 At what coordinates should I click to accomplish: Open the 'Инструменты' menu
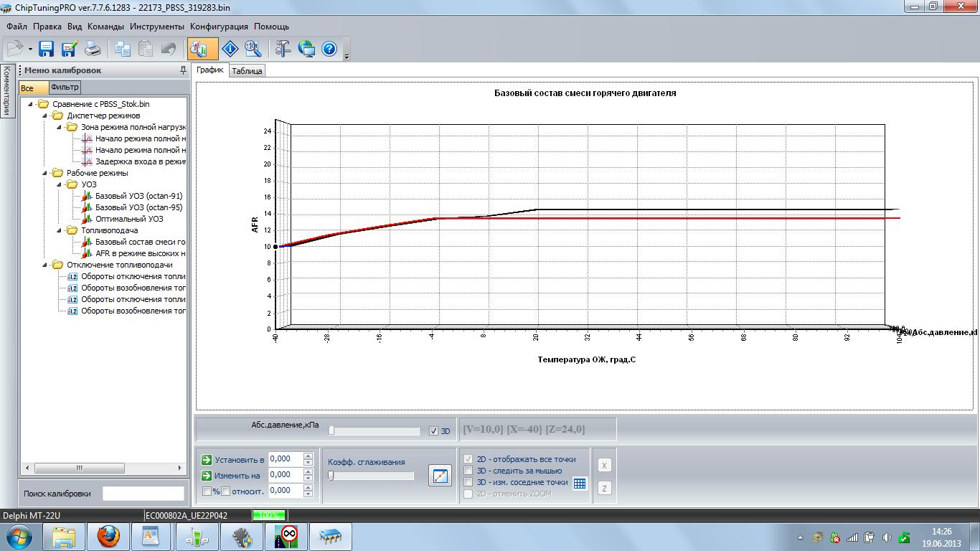[156, 27]
